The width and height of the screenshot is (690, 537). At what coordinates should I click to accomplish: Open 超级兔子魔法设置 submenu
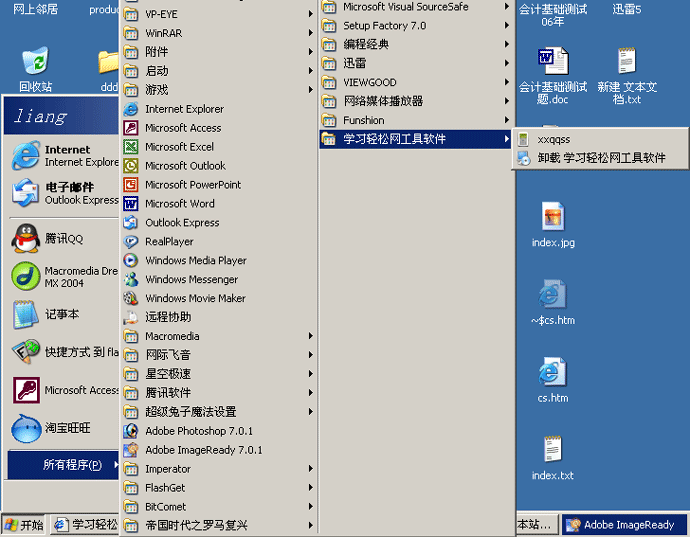click(x=219, y=412)
